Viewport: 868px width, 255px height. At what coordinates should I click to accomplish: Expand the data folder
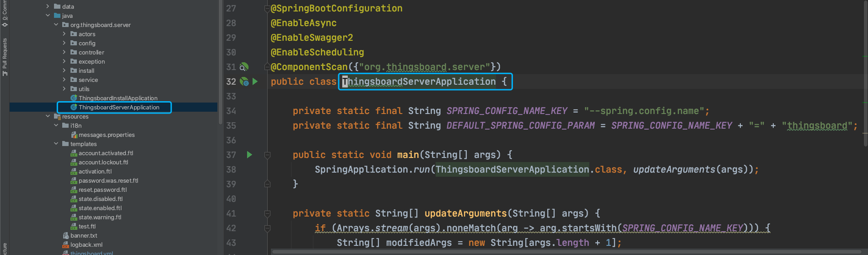tap(48, 6)
